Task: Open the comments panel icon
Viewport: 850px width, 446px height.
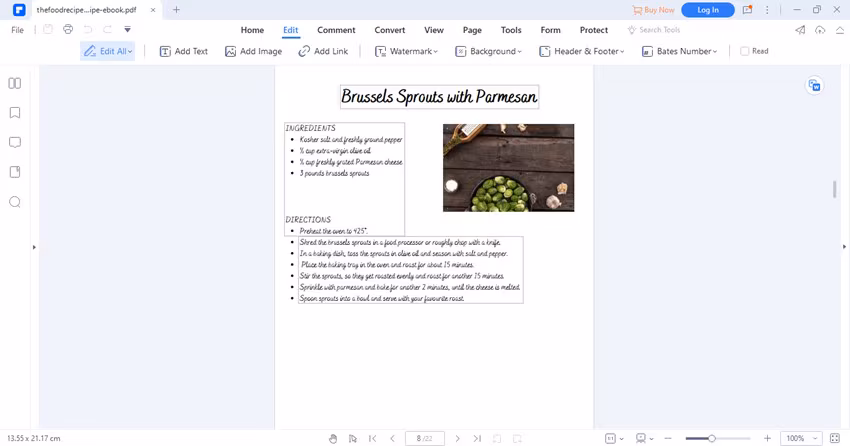Action: 15,143
